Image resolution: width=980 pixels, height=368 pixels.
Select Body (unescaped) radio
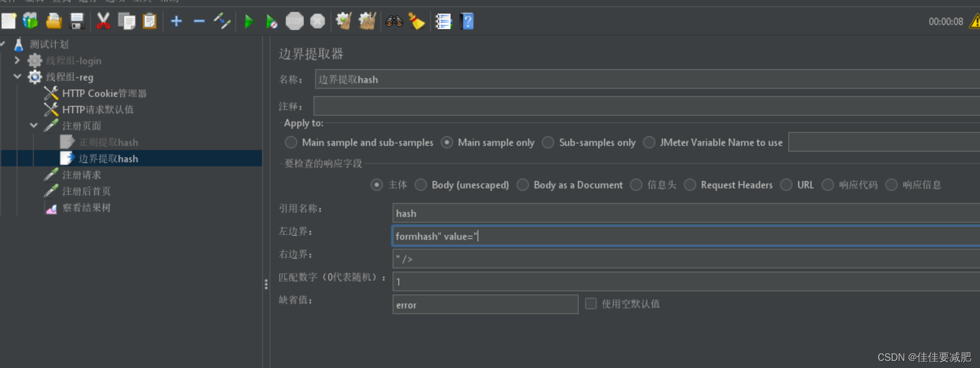click(x=420, y=185)
